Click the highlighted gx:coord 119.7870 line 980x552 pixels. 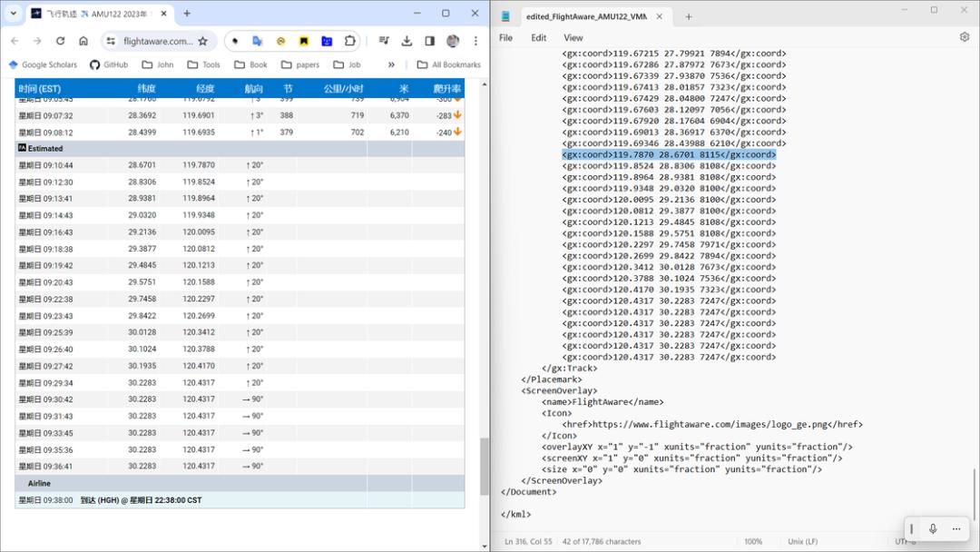tap(669, 154)
